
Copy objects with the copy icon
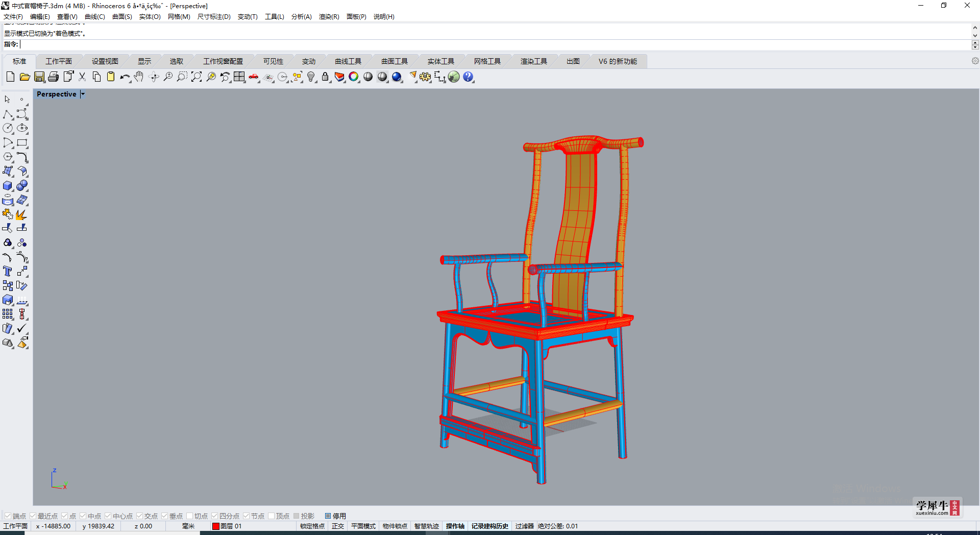pyautogui.click(x=96, y=77)
